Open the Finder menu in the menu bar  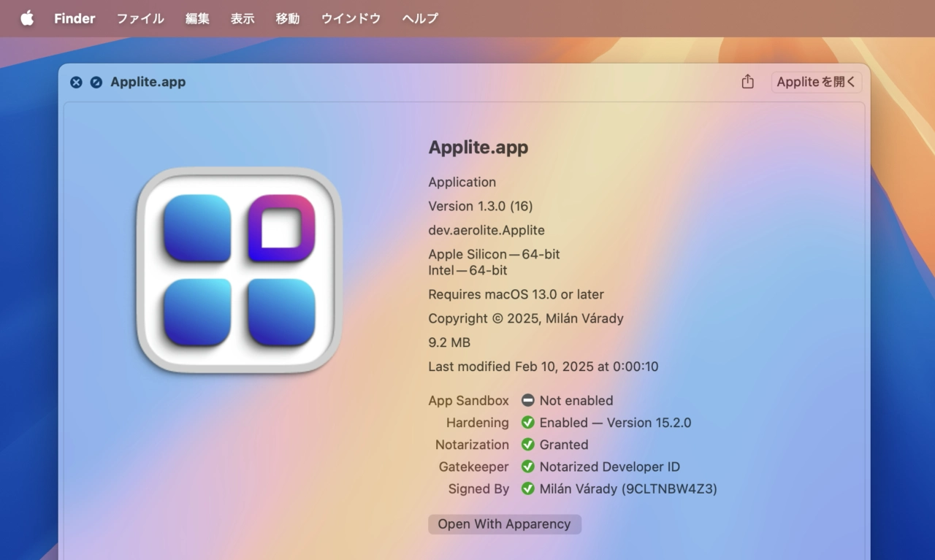(75, 18)
